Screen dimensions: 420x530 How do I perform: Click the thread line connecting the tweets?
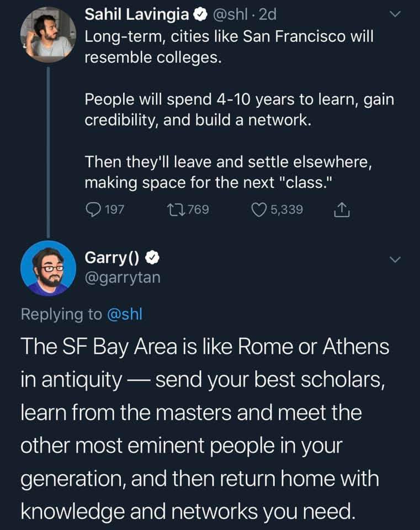click(x=49, y=149)
